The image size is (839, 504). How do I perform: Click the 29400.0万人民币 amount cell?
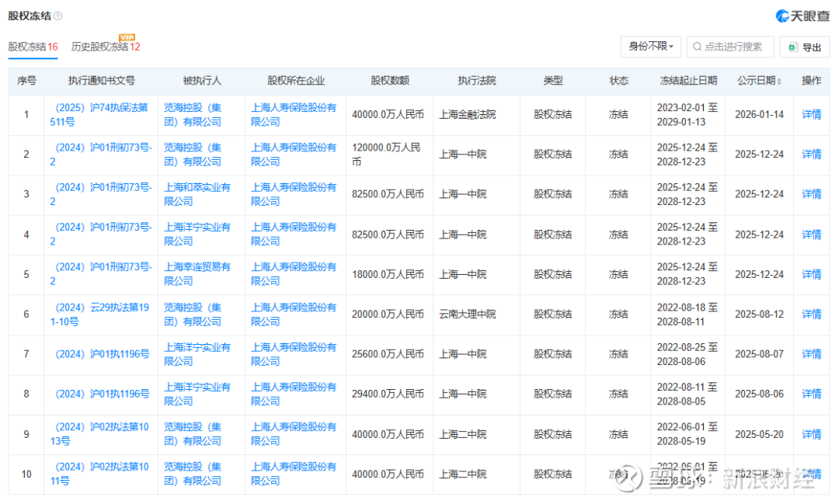[388, 394]
